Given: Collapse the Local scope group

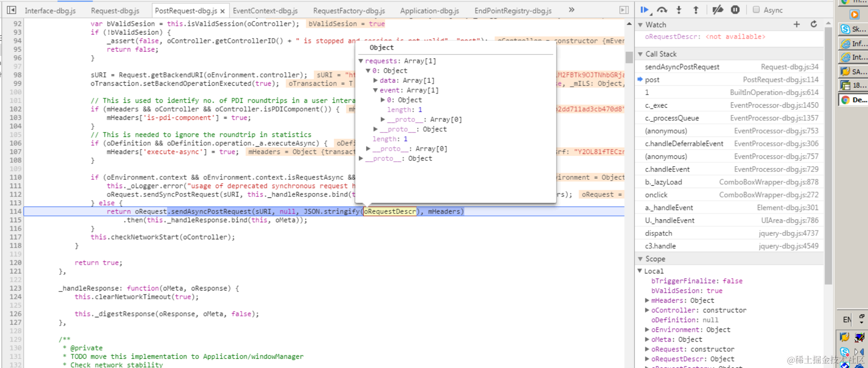Looking at the screenshot, I should (x=640, y=271).
